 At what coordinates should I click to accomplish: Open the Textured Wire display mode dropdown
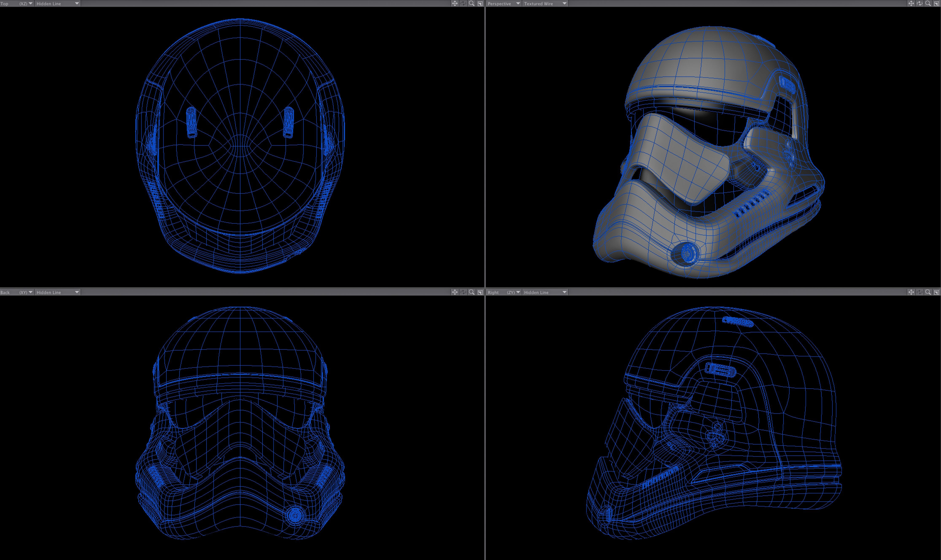[545, 3]
